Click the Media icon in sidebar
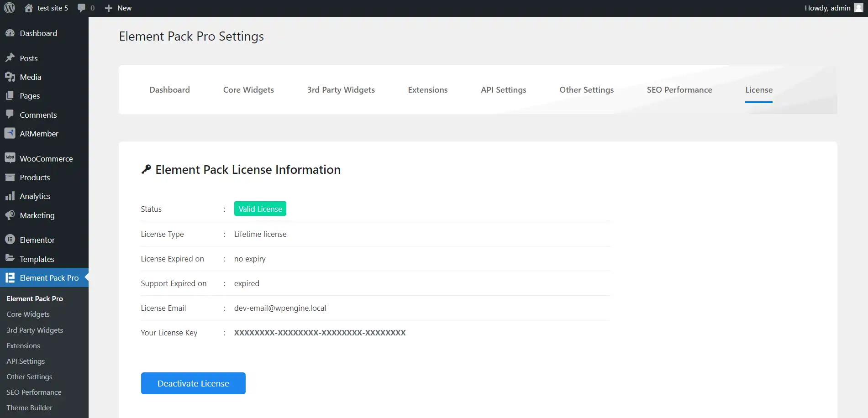868x418 pixels. [x=10, y=77]
